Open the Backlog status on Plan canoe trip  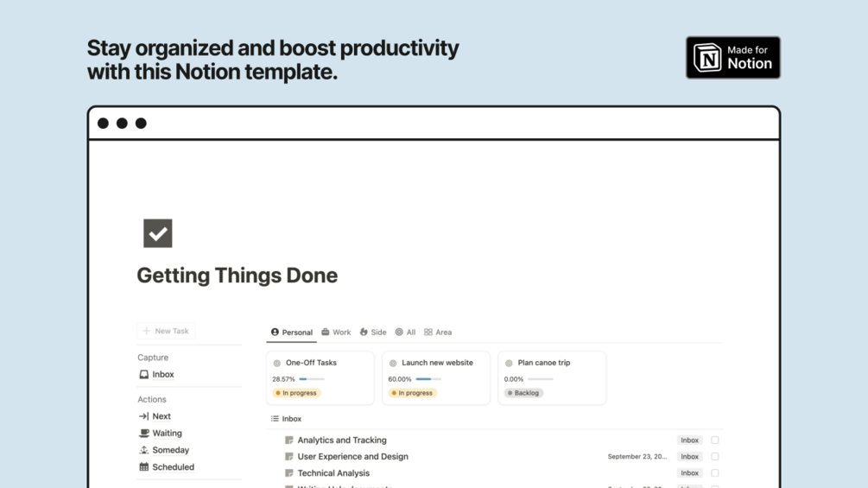524,393
